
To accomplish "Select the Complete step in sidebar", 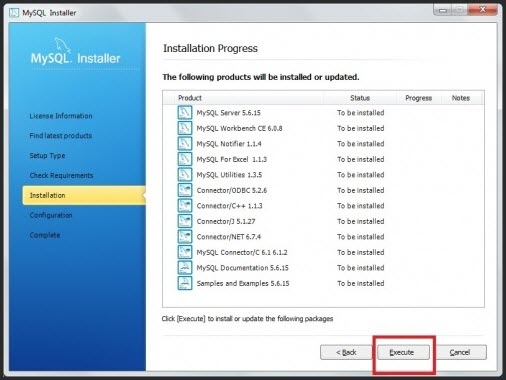I will click(x=45, y=235).
